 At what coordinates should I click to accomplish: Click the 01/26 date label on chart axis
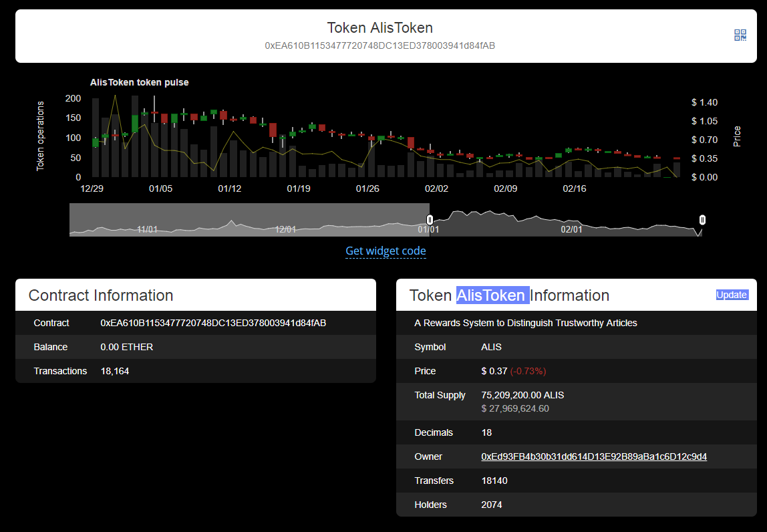pyautogui.click(x=367, y=188)
